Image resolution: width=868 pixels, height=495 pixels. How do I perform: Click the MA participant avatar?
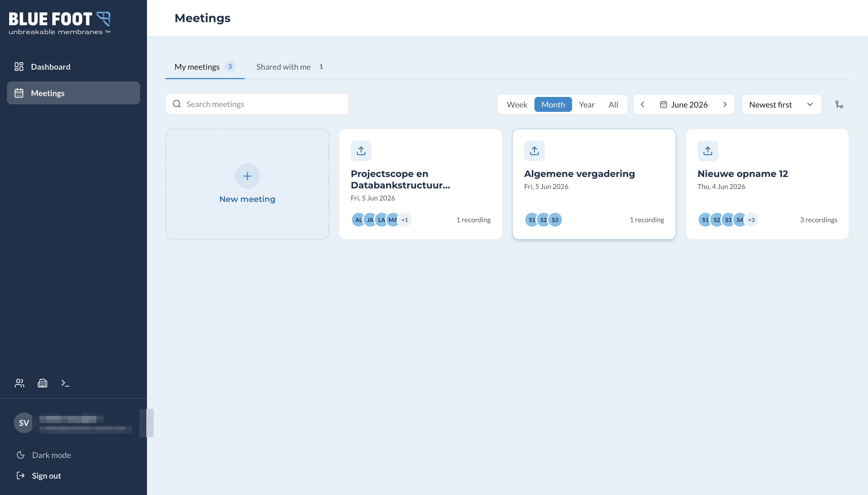393,220
